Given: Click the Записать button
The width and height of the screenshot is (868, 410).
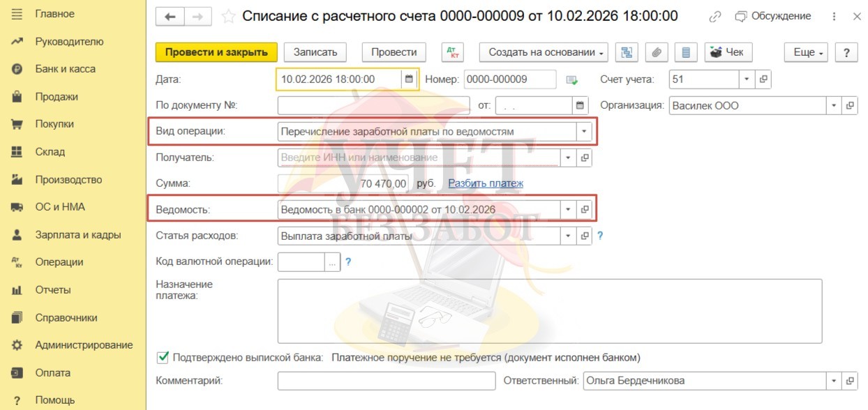Looking at the screenshot, I should click(x=315, y=52).
